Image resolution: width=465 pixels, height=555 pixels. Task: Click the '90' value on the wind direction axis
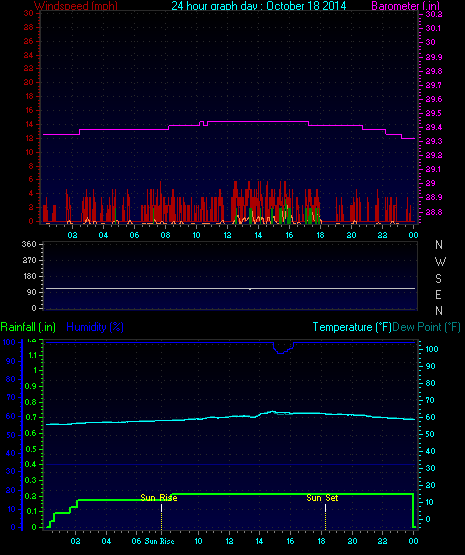pyautogui.click(x=32, y=292)
